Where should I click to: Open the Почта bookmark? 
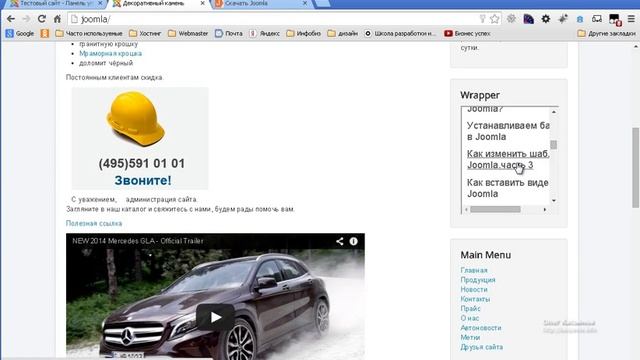pos(229,33)
